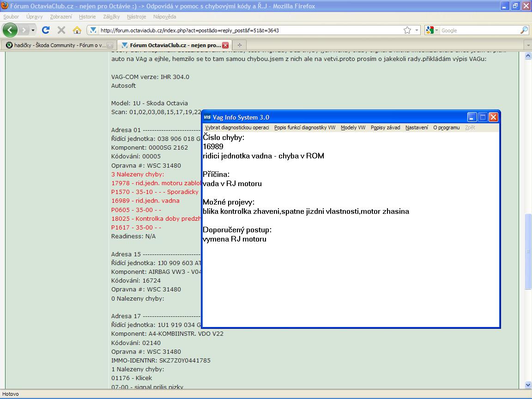The width and height of the screenshot is (532, 399).
Task: Open Vybrat diagnostickou operaci menu
Action: coord(237,127)
